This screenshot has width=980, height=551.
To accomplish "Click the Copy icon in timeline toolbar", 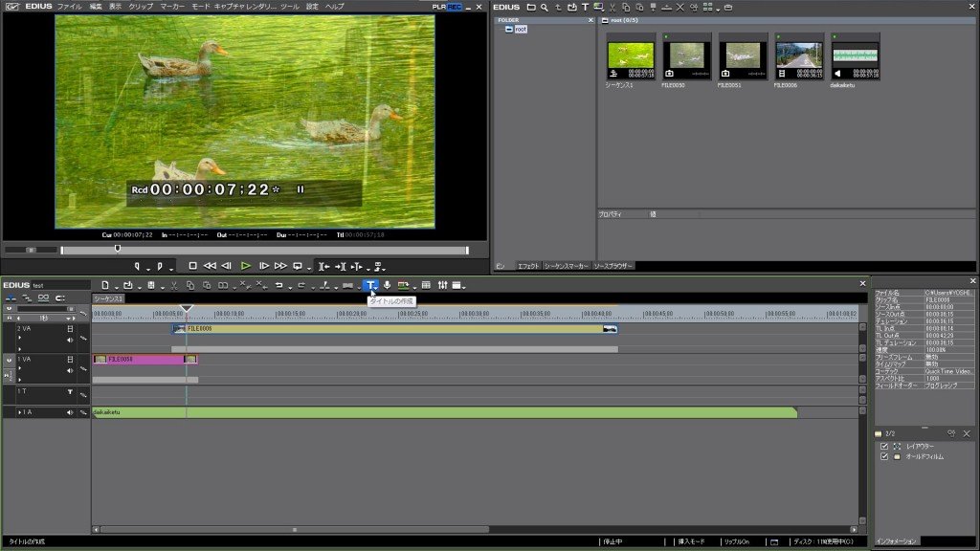I will click(x=190, y=285).
